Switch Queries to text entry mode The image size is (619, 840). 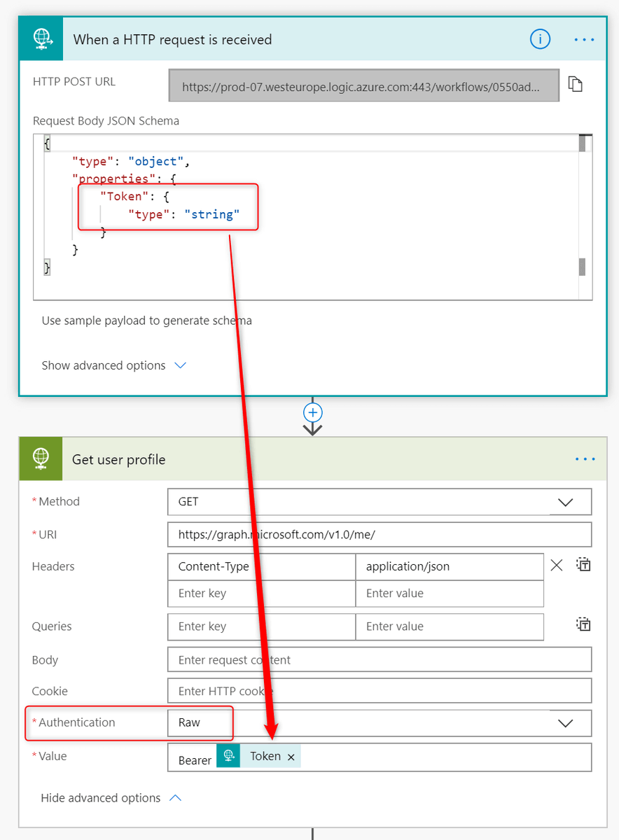[x=583, y=624]
